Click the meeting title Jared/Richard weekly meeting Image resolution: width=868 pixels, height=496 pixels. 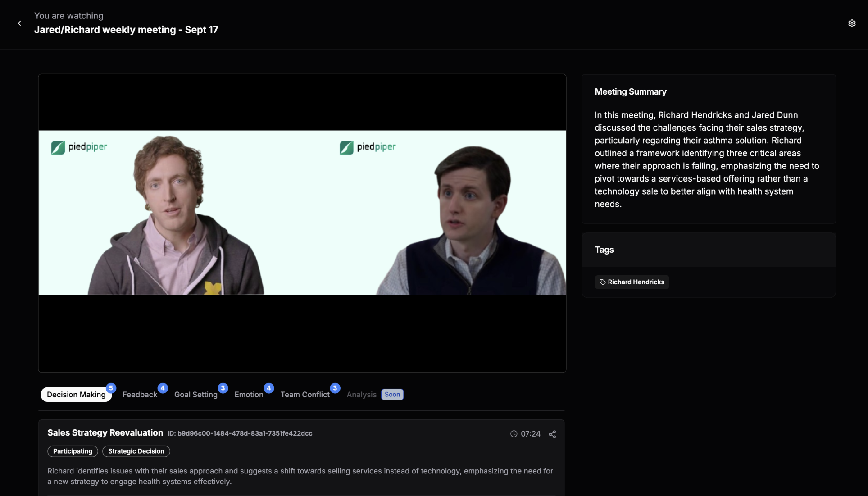tap(126, 30)
